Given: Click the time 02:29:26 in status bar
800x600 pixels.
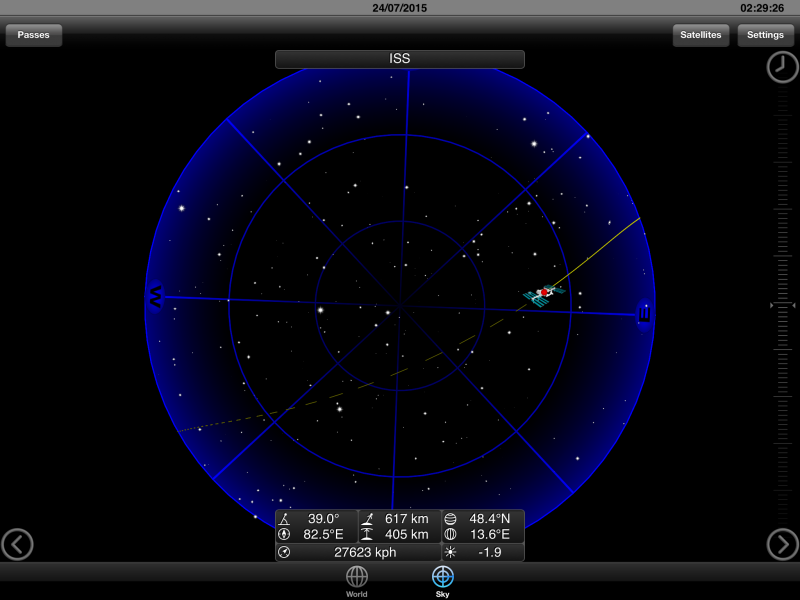Looking at the screenshot, I should [x=762, y=8].
